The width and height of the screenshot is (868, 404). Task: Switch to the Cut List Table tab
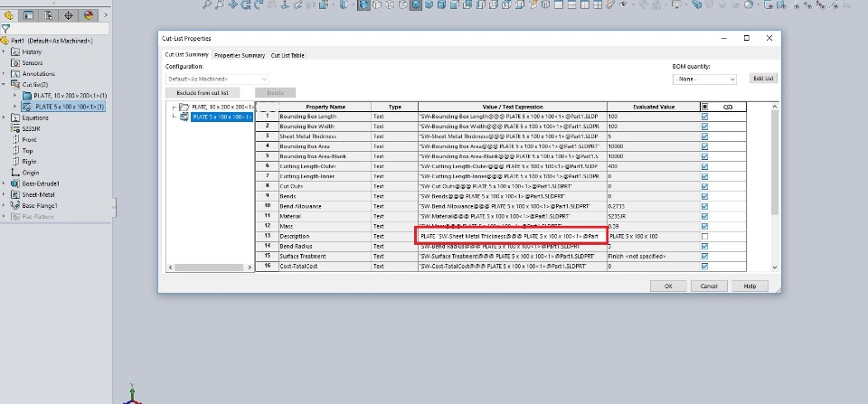(288, 55)
